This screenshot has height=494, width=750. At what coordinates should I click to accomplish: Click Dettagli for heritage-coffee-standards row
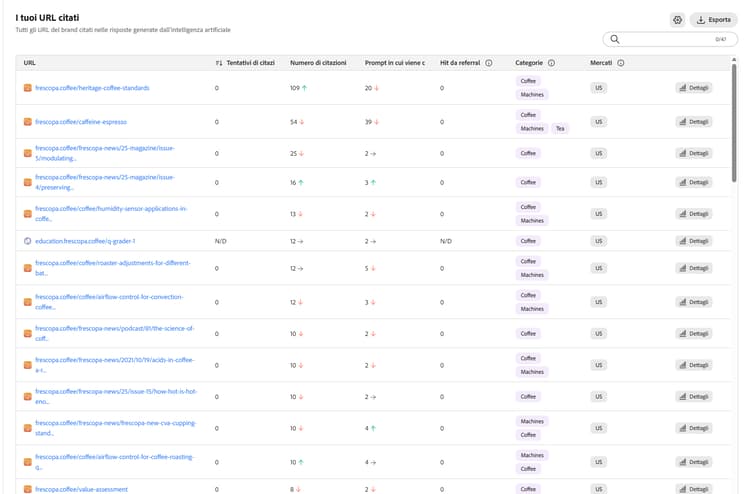click(694, 88)
